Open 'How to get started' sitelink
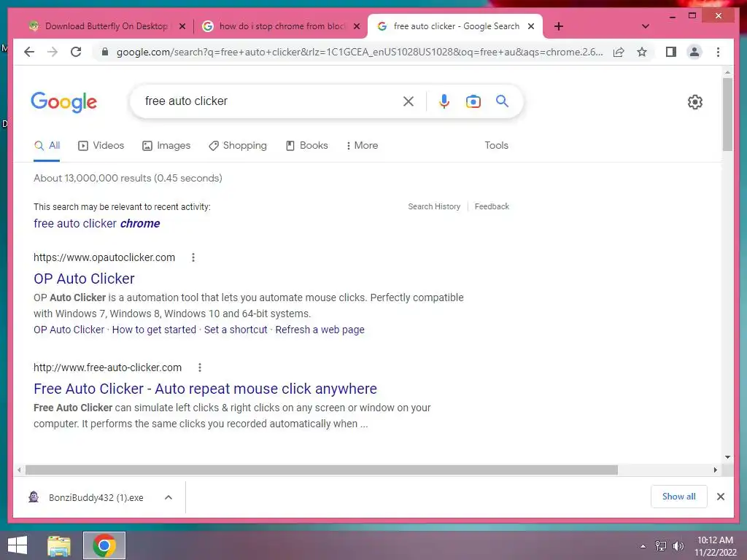This screenshot has height=560, width=747. (154, 330)
